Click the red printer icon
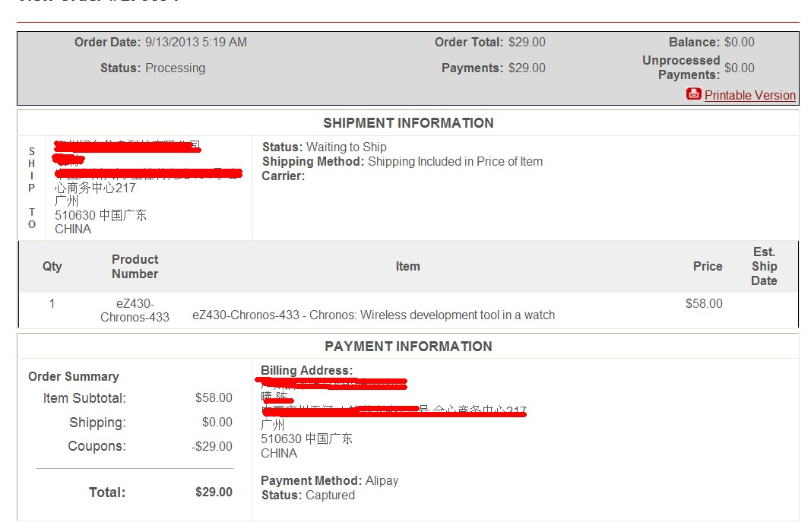This screenshot has height=532, width=811. [x=693, y=94]
